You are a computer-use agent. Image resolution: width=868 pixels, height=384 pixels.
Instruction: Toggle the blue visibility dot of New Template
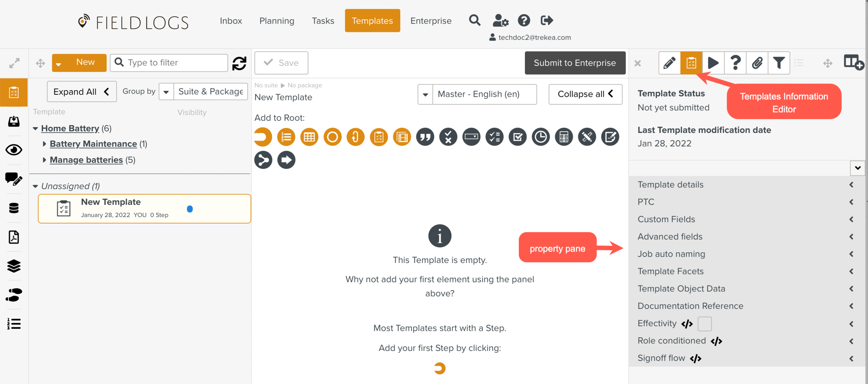click(x=190, y=209)
